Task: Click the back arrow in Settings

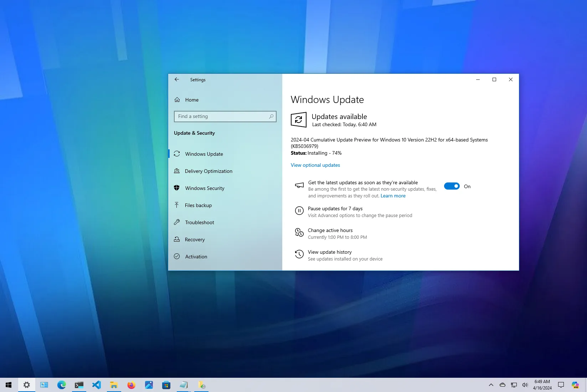Action: pyautogui.click(x=177, y=79)
